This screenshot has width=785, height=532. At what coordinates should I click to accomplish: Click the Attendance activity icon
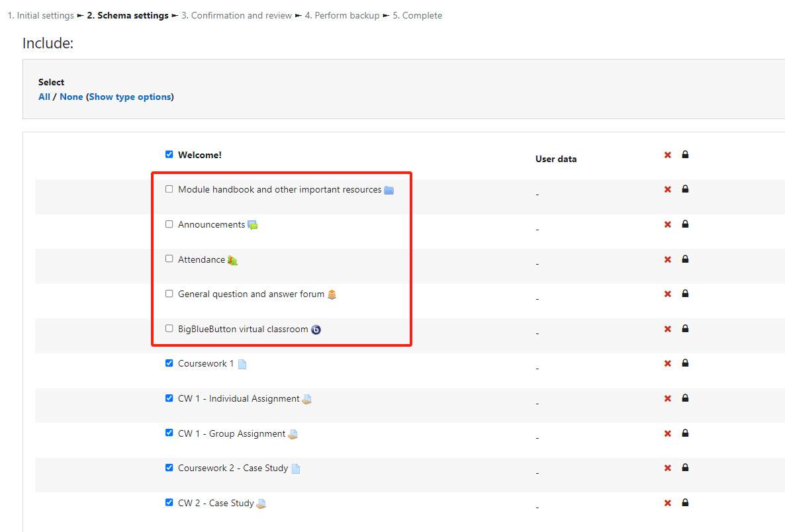[232, 260]
